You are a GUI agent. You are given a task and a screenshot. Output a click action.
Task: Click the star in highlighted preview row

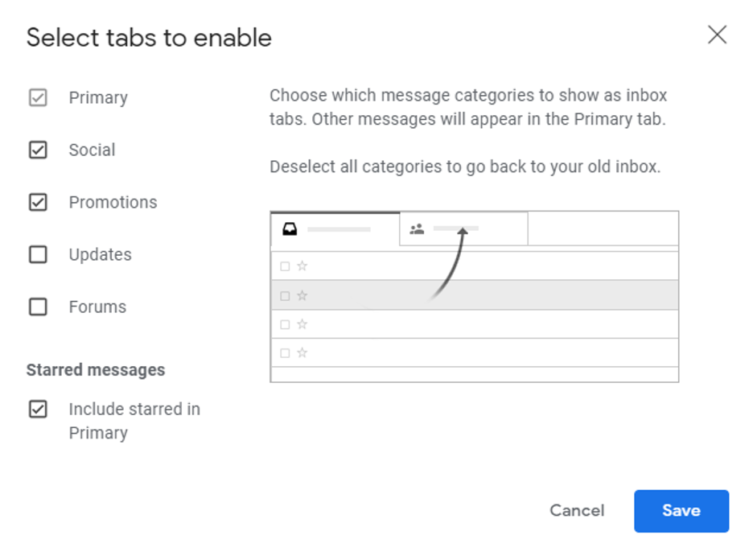[x=302, y=295]
